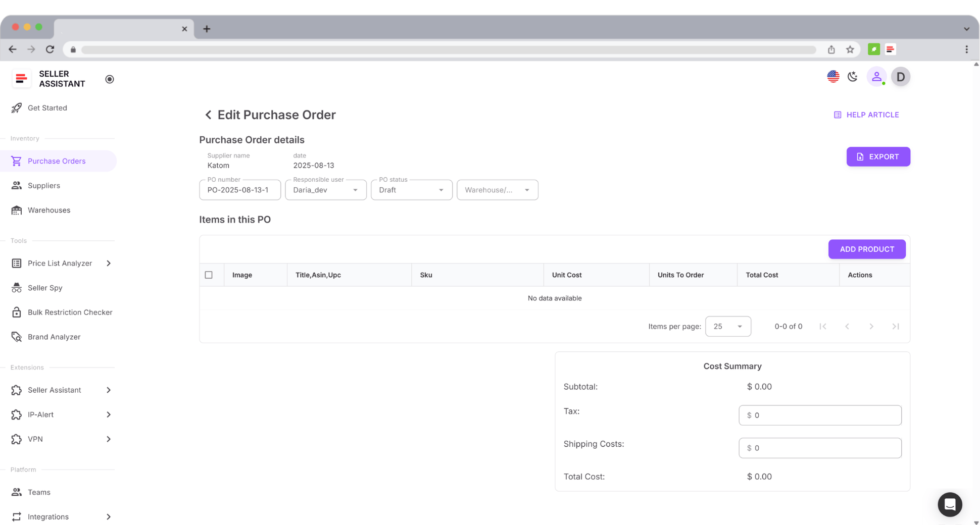Click the Brand Analyzer icon
The image size is (980, 525).
[17, 337]
